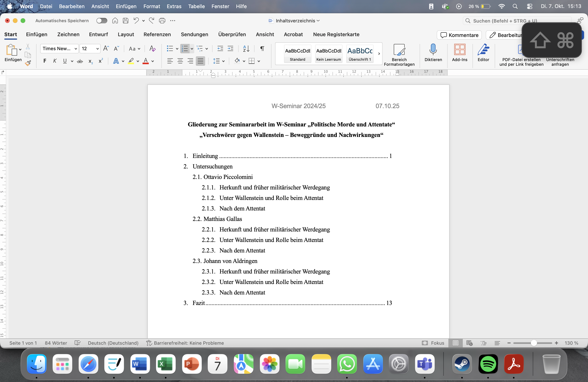Toggle italic formatting (K)
The width and height of the screenshot is (588, 382).
click(55, 61)
